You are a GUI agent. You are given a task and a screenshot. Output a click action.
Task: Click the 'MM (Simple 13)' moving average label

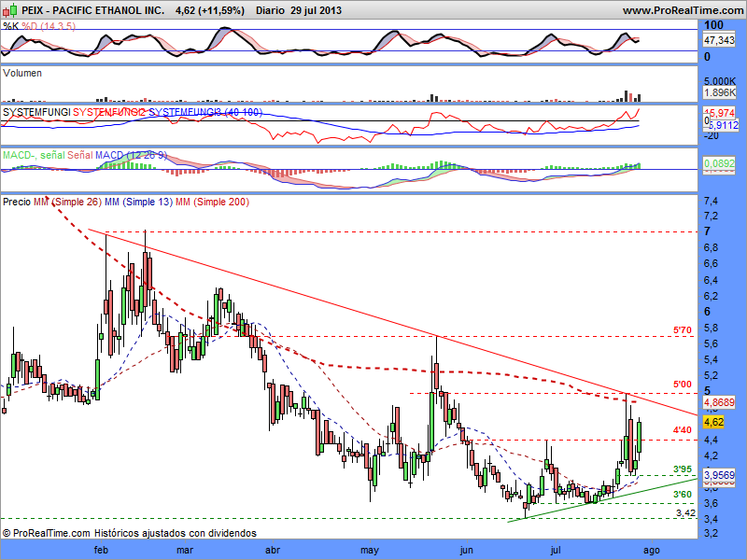coord(138,202)
